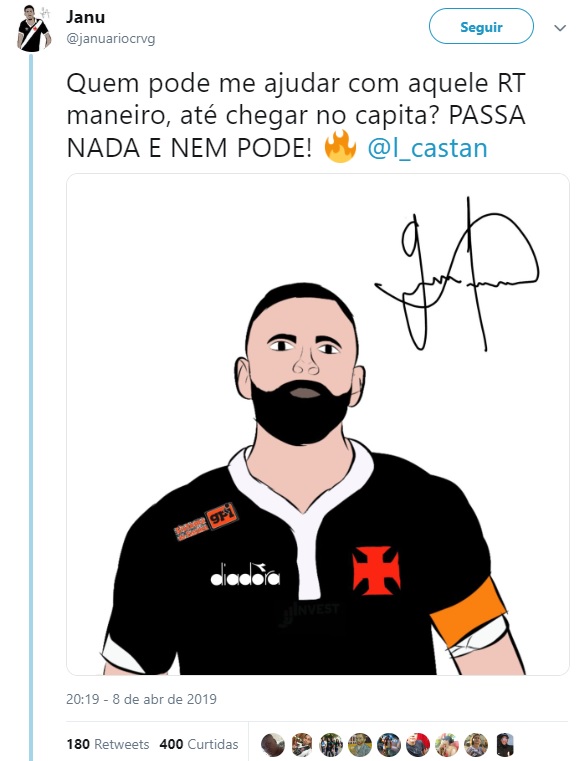
Task: Open the last liker avatar in black hood
Action: coord(505,744)
